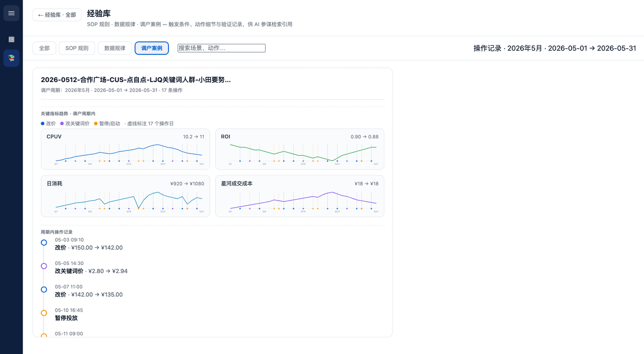Click the 调户周期 2026年5月 subtitle line
Screen dimensions: 644x354
pos(112,91)
